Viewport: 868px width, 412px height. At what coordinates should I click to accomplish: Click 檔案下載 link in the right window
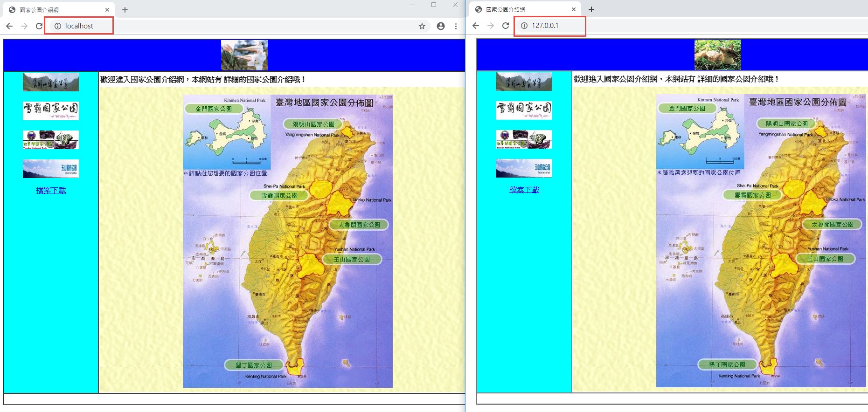click(x=524, y=190)
